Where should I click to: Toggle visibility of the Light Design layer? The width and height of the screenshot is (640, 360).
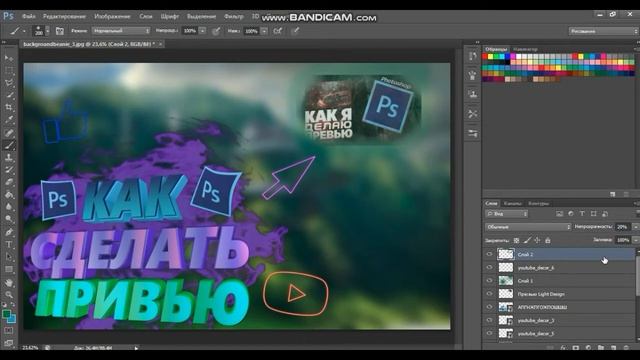coord(489,294)
